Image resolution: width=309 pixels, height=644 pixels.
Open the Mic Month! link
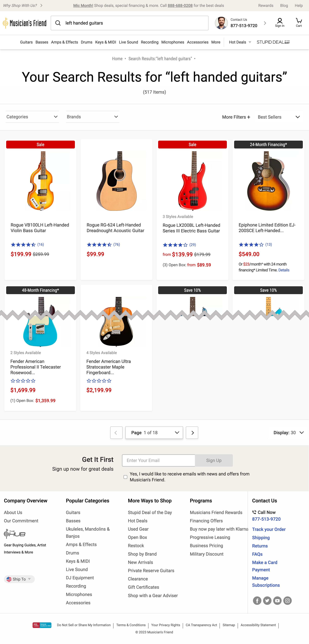point(83,5)
